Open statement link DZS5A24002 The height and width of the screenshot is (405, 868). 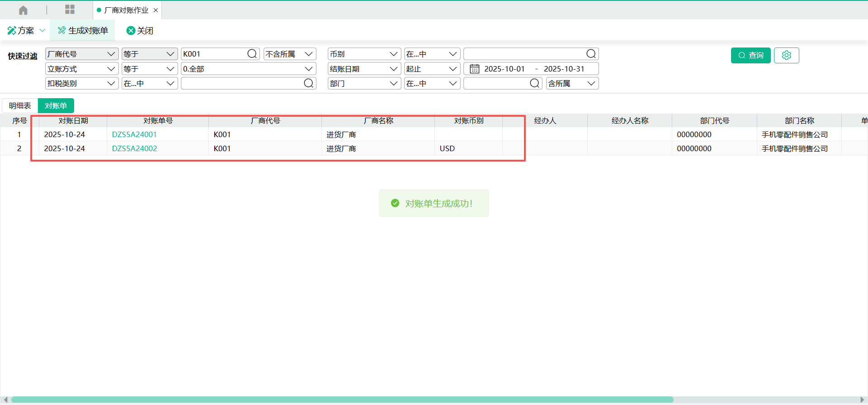point(134,148)
